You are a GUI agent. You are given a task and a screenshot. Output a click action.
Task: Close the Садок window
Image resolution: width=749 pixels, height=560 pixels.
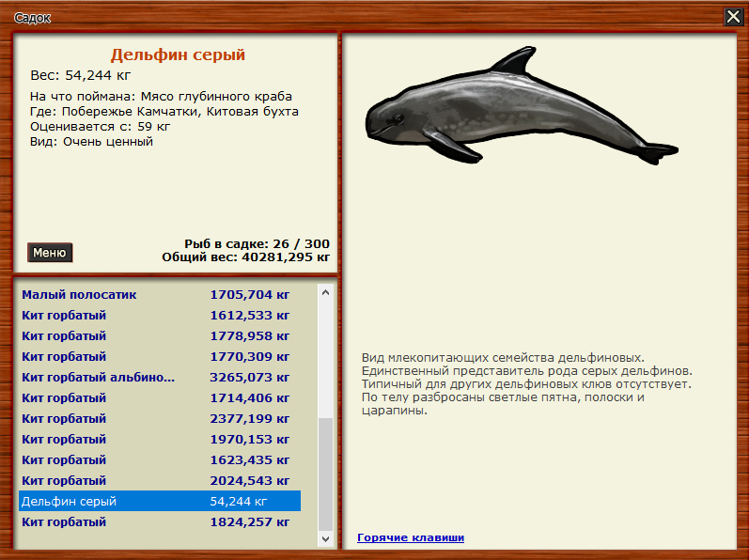[733, 16]
